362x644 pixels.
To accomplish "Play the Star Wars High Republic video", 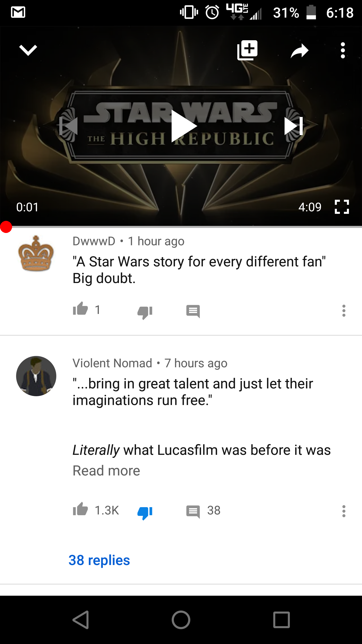I will [184, 126].
